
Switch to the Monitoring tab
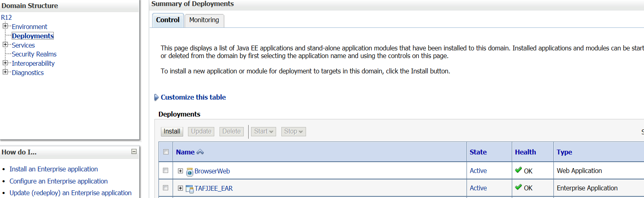[204, 20]
